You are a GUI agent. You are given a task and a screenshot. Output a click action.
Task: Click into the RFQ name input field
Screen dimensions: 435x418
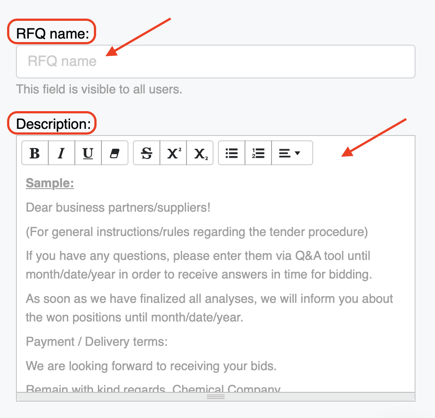(216, 62)
